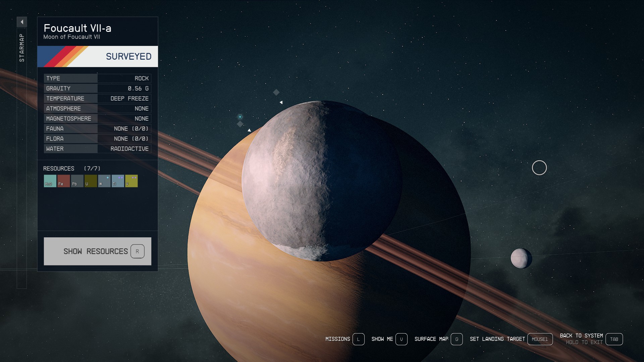Select the W tungsten resource icon

tap(104, 181)
